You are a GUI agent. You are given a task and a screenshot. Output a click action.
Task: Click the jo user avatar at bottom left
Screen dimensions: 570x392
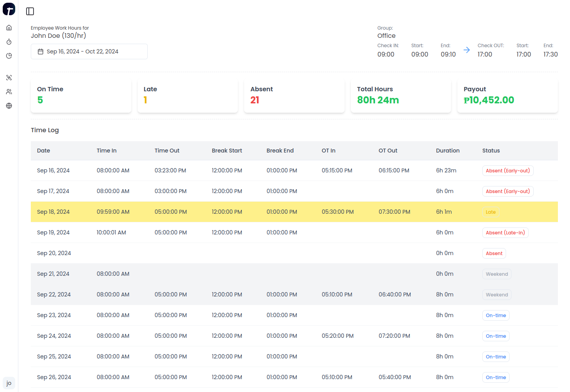click(9, 383)
